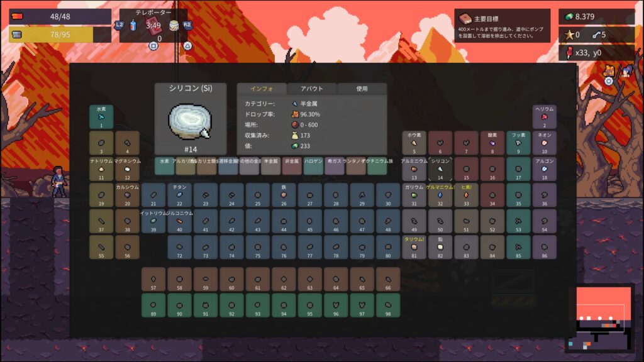Click the Zirconium element tile, number 40
The image size is (644, 362).
(179, 221)
